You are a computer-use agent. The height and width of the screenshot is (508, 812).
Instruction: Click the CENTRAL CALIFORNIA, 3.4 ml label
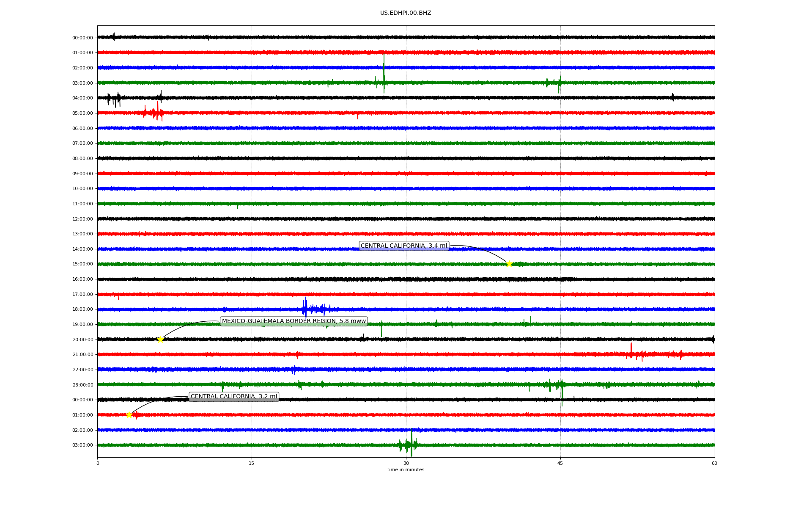(403, 246)
